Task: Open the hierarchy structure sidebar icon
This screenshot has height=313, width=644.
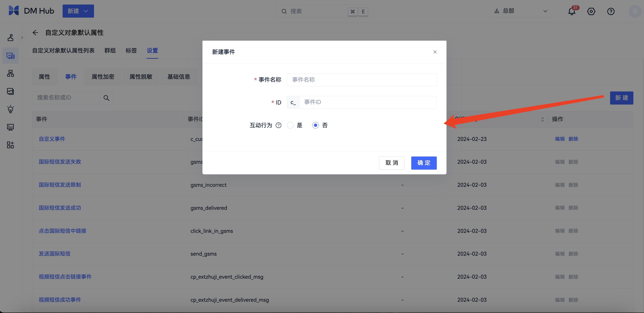Action: pyautogui.click(x=10, y=73)
